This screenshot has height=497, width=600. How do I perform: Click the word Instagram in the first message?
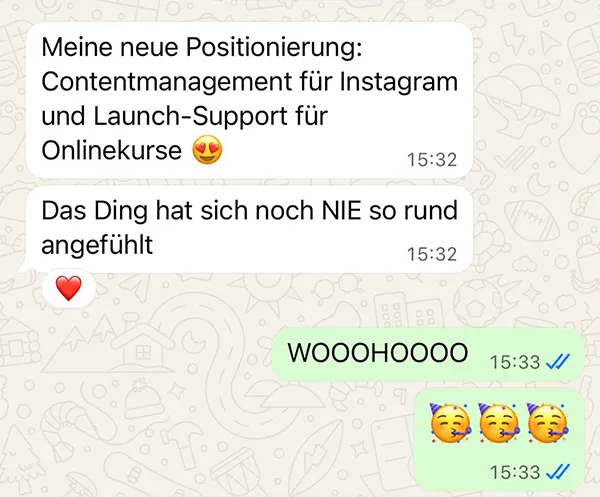[x=399, y=82]
